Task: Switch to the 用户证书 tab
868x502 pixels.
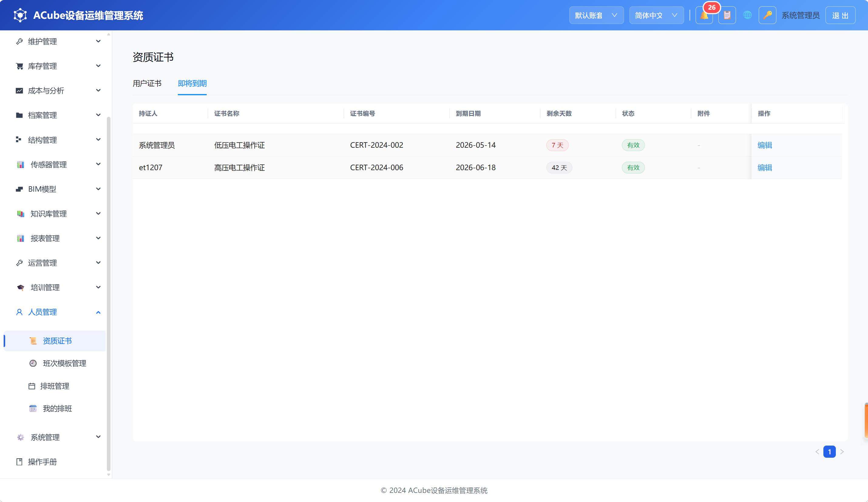Action: (x=147, y=83)
